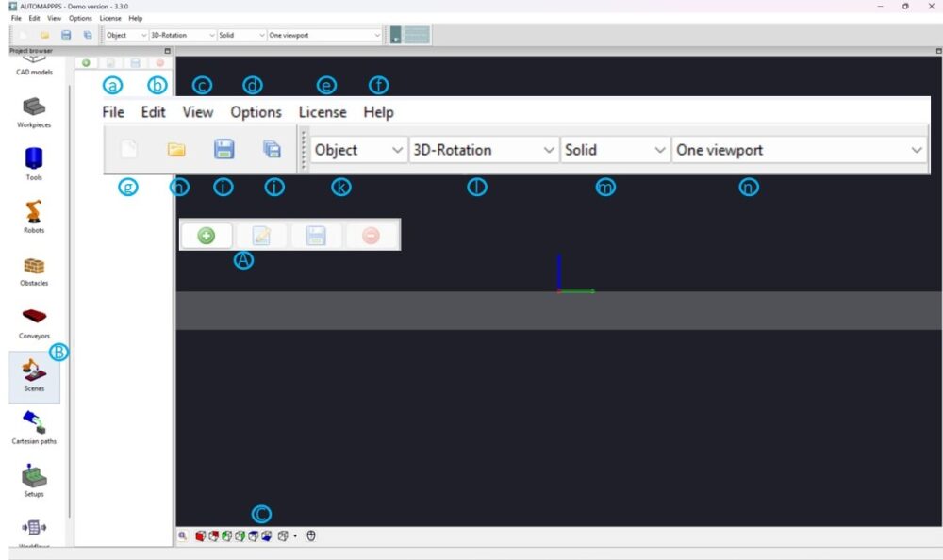Screen dimensions: 943x560
Task: Switch to the Cartesian paths section
Action: coord(33,429)
